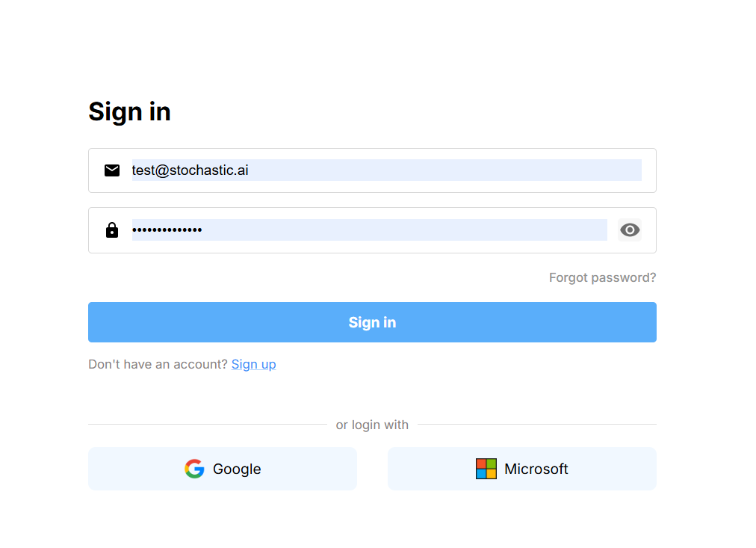Image resolution: width=756 pixels, height=548 pixels.
Task: Click the envelope icon in the email field
Action: tap(112, 170)
